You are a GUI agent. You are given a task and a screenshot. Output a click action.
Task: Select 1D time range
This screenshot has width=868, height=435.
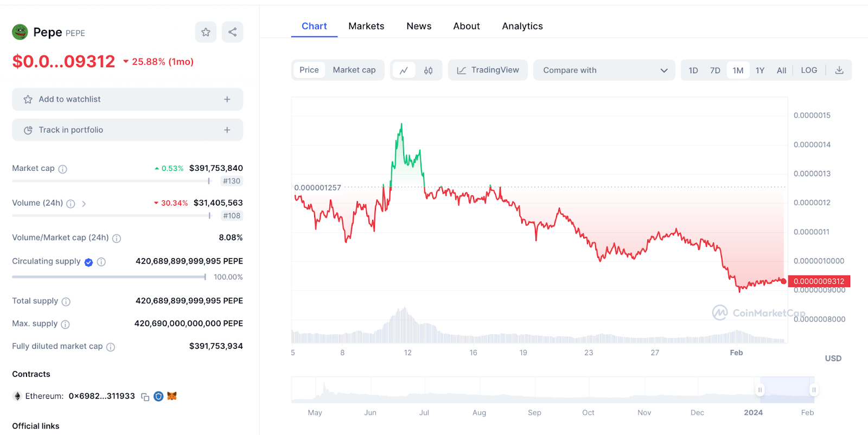click(x=693, y=70)
